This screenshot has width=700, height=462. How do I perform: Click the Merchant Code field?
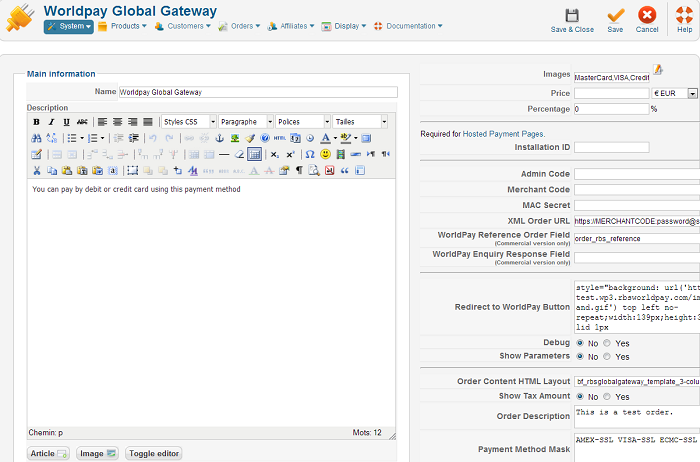point(637,190)
